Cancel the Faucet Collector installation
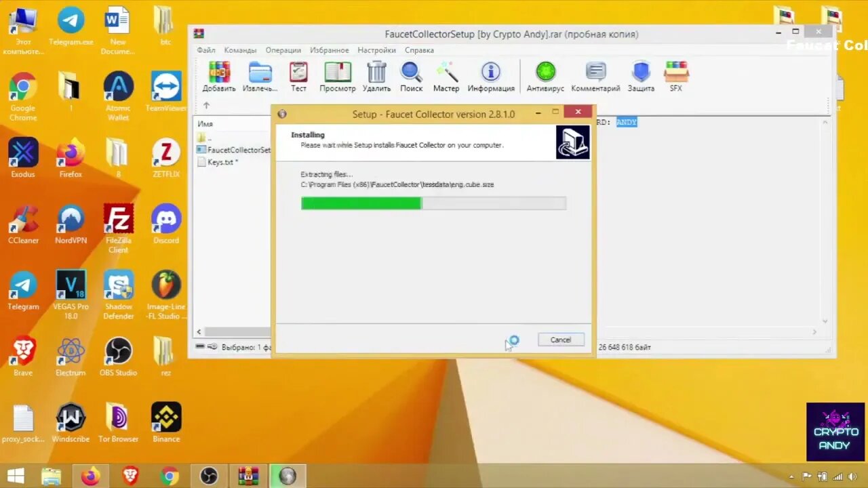Screen dimensions: 868x488 coord(561,340)
